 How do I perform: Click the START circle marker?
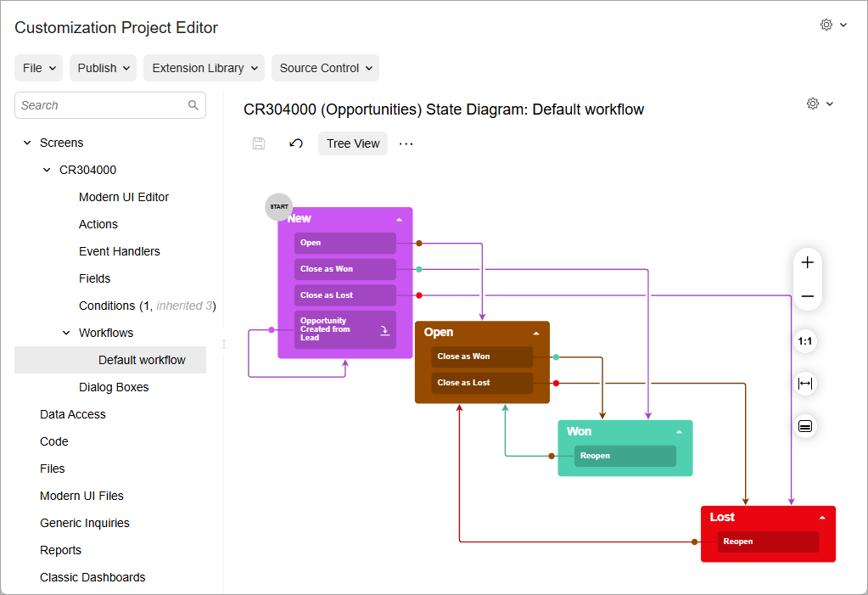coord(279,206)
